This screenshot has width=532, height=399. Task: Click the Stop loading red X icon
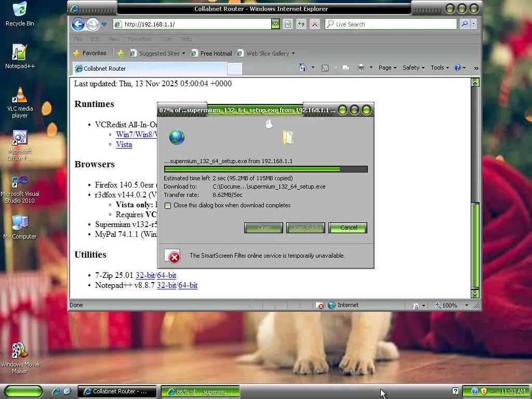[314, 24]
